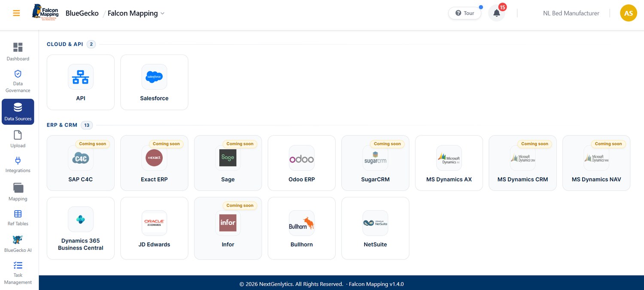Click the BlueGecko breadcrumb text
The width and height of the screenshot is (644, 290).
coord(82,13)
